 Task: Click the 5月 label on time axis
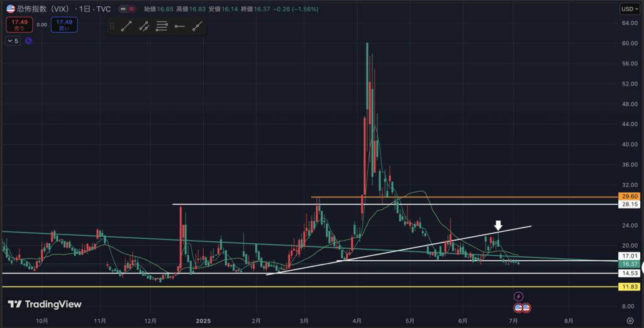[x=410, y=320]
